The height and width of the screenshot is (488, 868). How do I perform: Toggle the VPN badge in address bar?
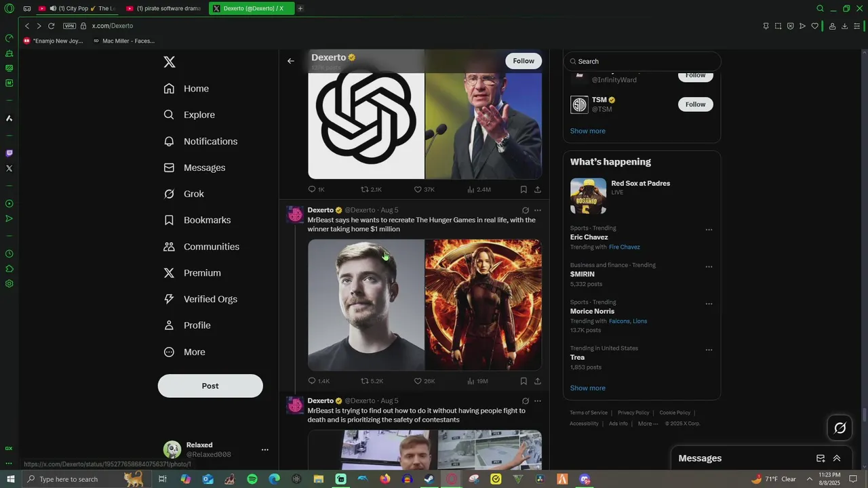point(69,26)
